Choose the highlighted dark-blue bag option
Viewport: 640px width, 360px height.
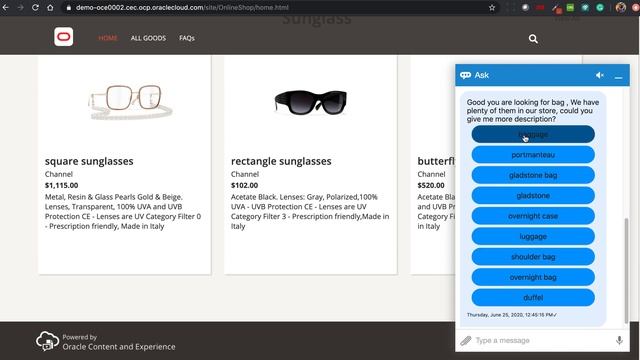pyautogui.click(x=533, y=134)
